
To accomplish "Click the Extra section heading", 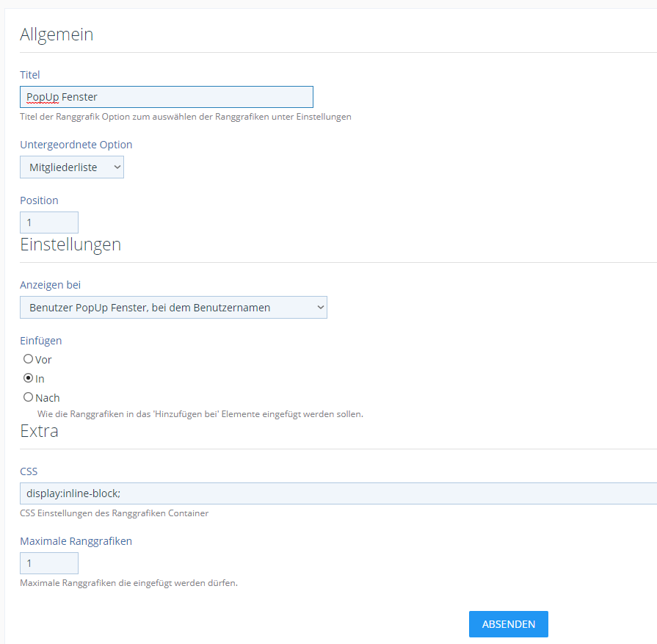I will (x=39, y=431).
